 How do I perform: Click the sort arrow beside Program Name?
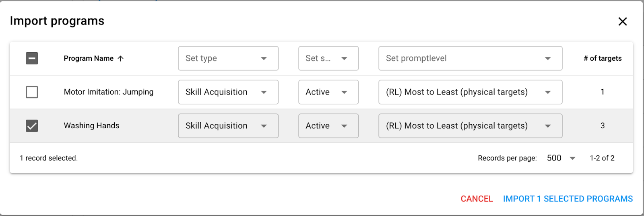[x=120, y=59]
